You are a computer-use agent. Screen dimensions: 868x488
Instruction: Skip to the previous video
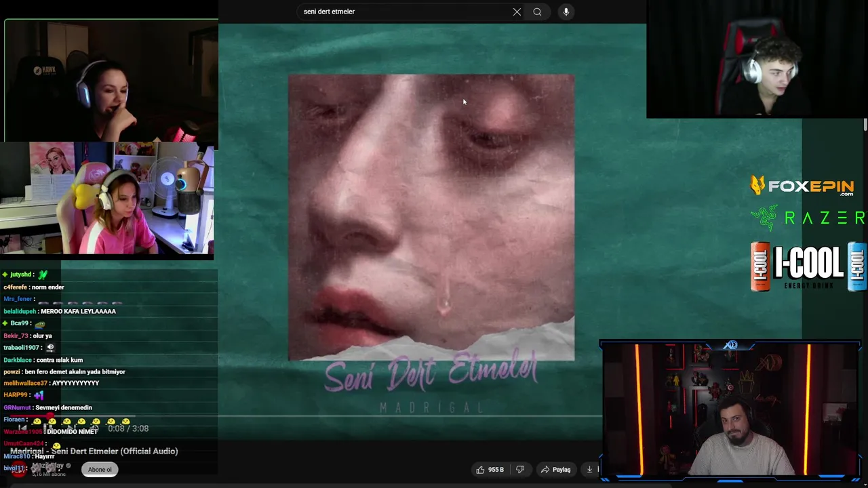tap(23, 428)
